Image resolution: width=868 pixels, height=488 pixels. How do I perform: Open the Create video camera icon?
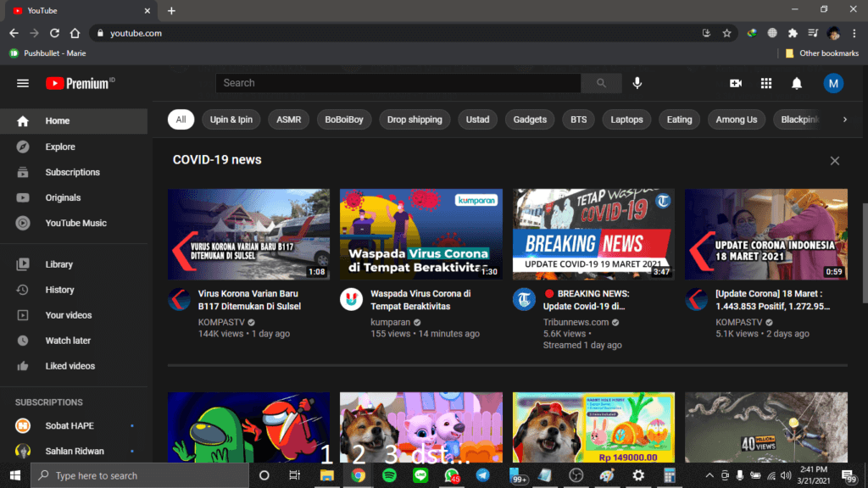736,84
